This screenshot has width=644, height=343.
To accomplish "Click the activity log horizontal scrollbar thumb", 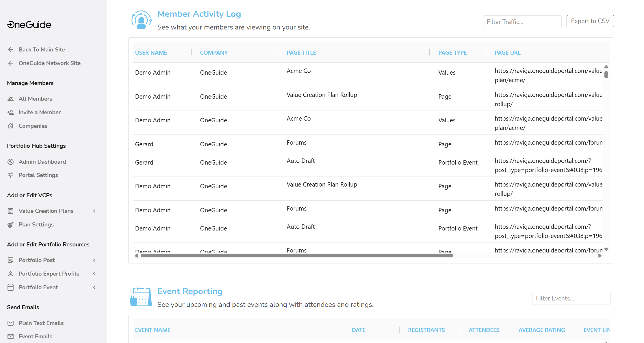I will (297, 256).
